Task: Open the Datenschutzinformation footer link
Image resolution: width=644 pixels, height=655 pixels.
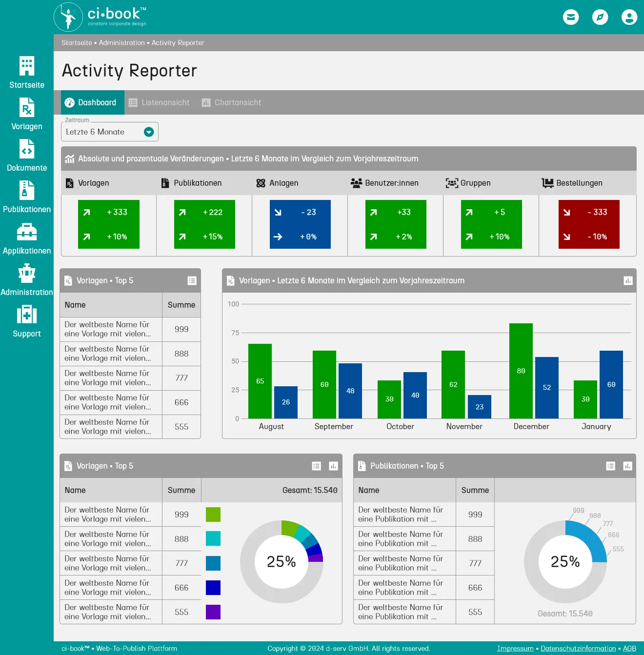Action: click(x=578, y=648)
